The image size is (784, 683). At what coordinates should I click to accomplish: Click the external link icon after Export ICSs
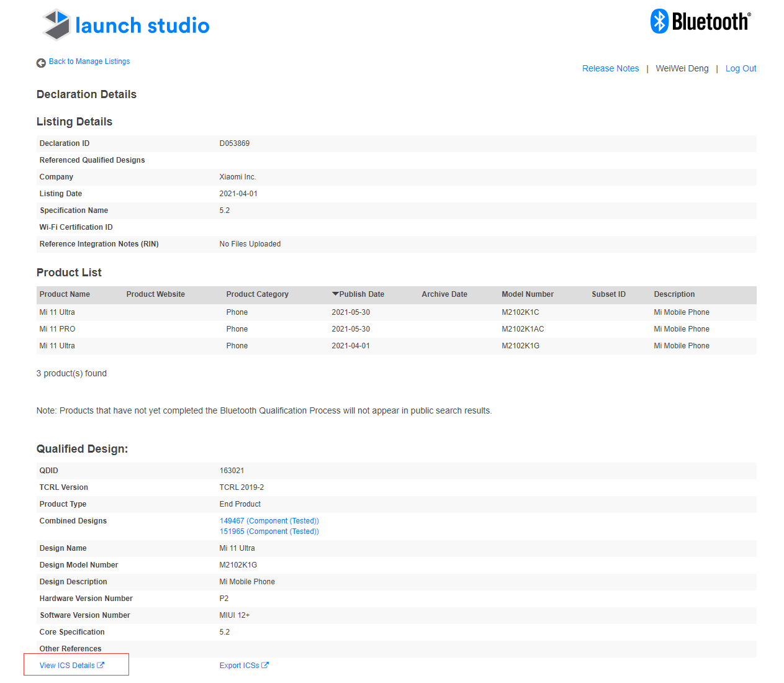point(265,665)
